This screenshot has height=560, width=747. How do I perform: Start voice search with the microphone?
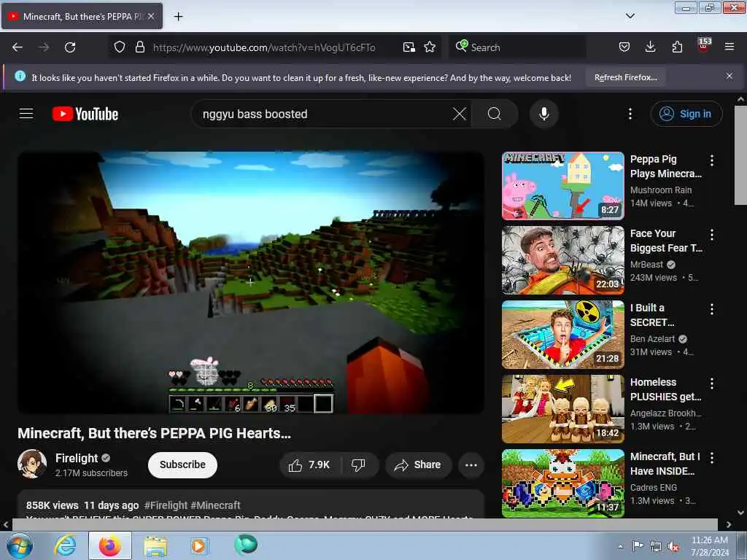click(x=544, y=114)
